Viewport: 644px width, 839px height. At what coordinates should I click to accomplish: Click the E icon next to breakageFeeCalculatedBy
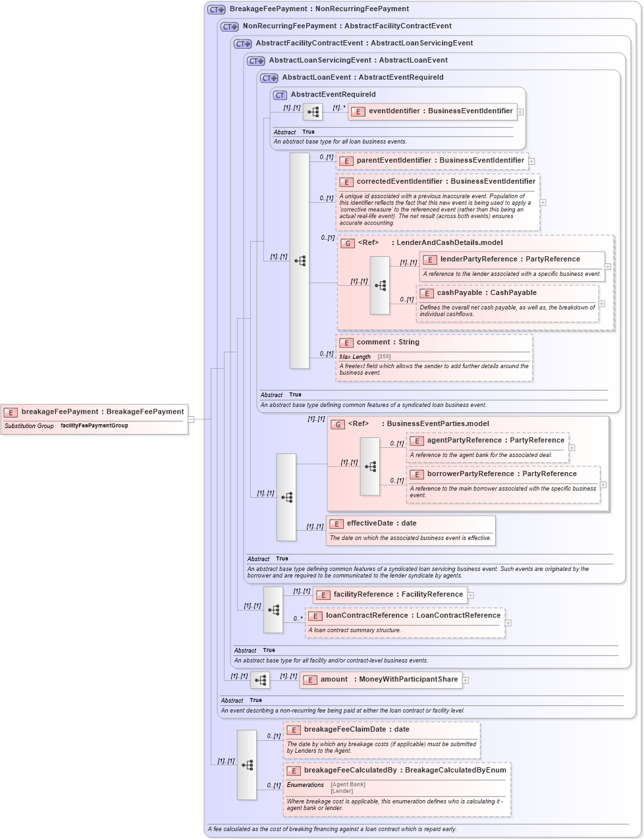(294, 770)
